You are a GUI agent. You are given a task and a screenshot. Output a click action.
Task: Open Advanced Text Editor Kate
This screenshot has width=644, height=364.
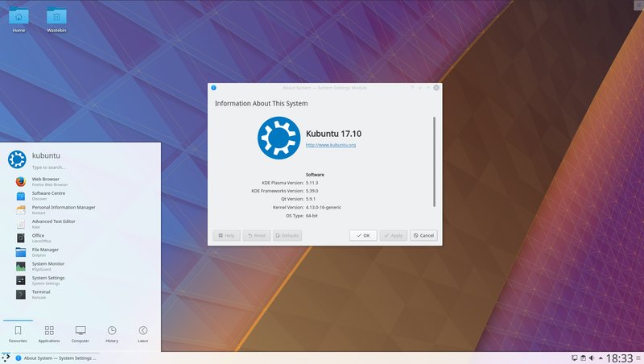(82, 224)
